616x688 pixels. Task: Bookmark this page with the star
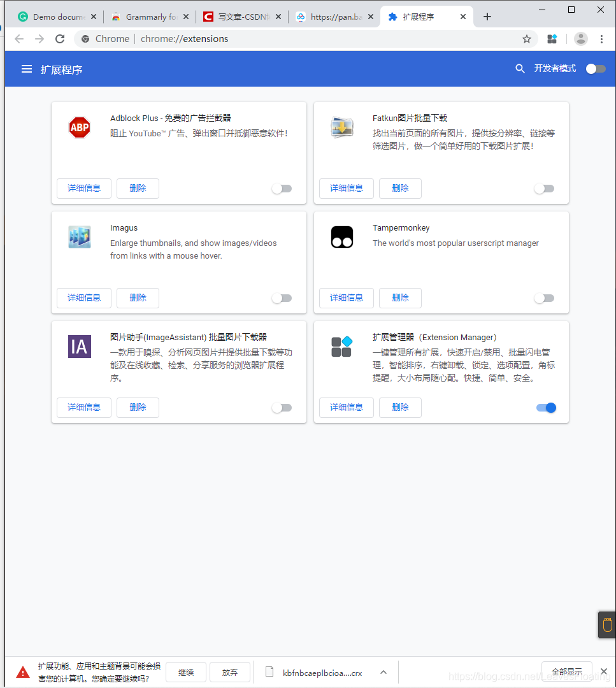tap(527, 39)
